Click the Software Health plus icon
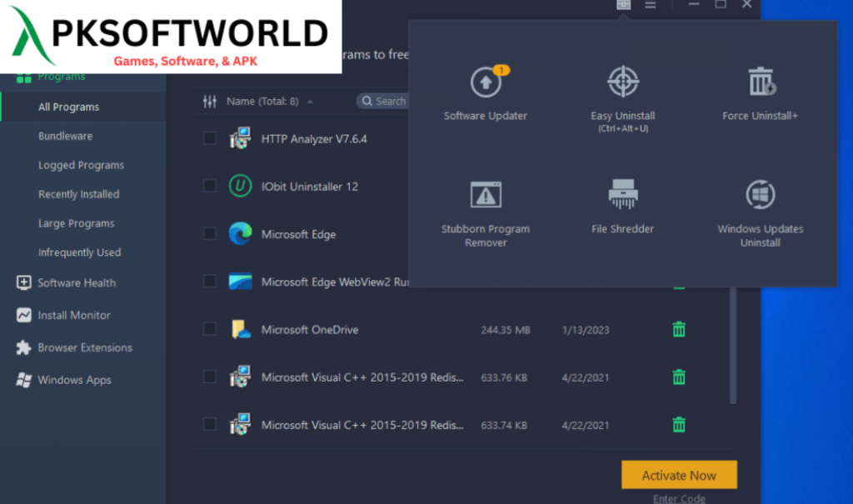Image resolution: width=853 pixels, height=504 pixels. [23, 282]
